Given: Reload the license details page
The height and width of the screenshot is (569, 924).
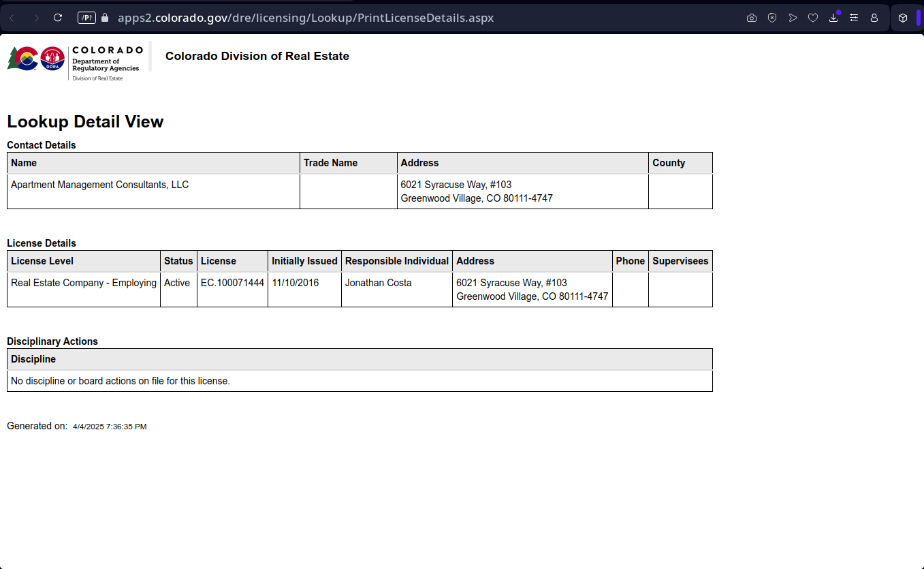Looking at the screenshot, I should (58, 18).
